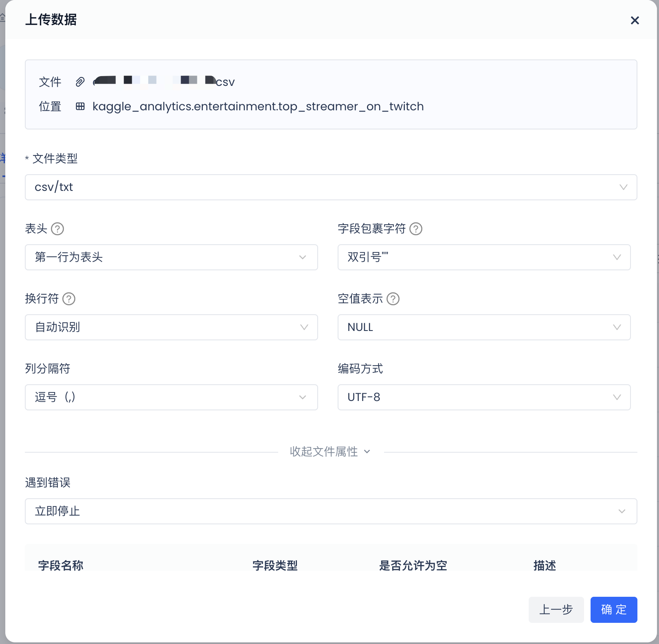659x644 pixels.
Task: Click the blue 确定 button
Action: 613,609
